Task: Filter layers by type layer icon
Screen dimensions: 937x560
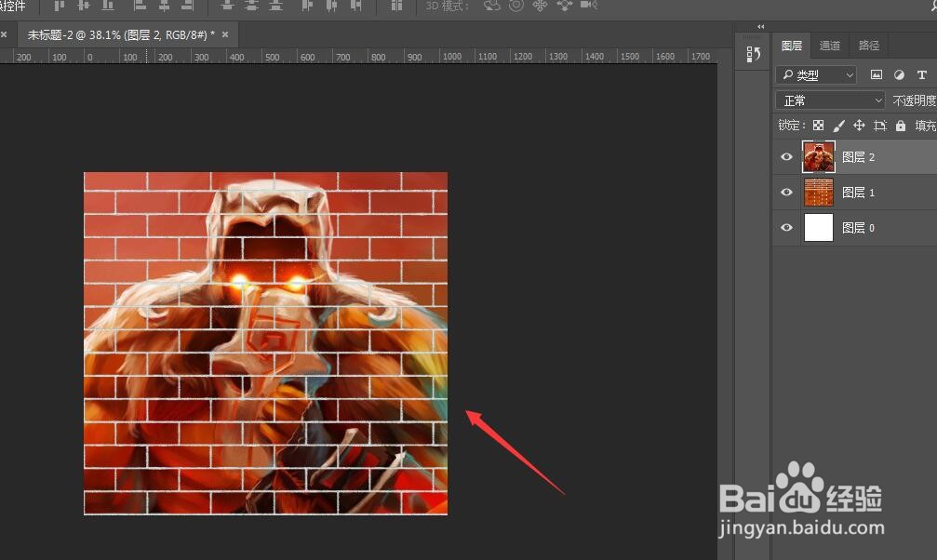Action: (922, 74)
